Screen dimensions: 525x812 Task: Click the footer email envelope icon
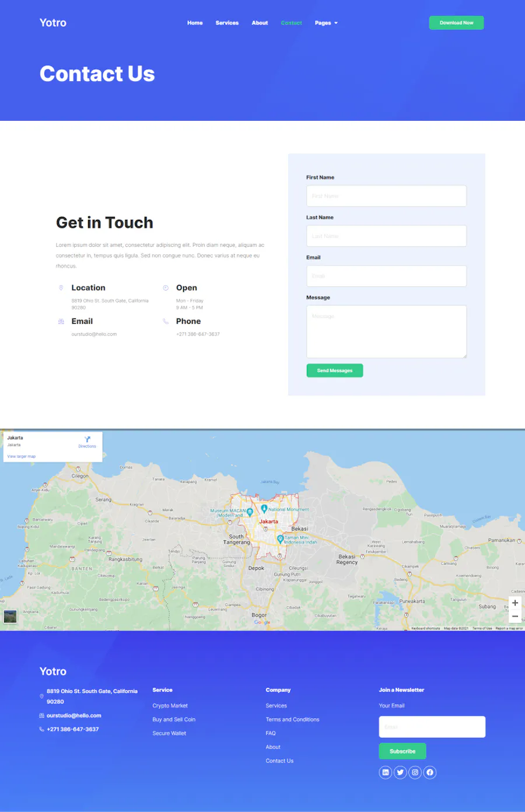click(x=41, y=716)
